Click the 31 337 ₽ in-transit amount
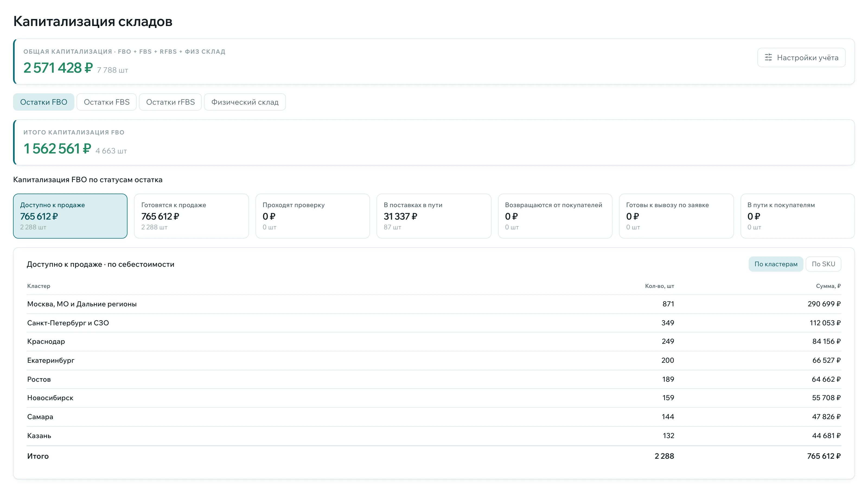868x488 pixels. tap(400, 216)
